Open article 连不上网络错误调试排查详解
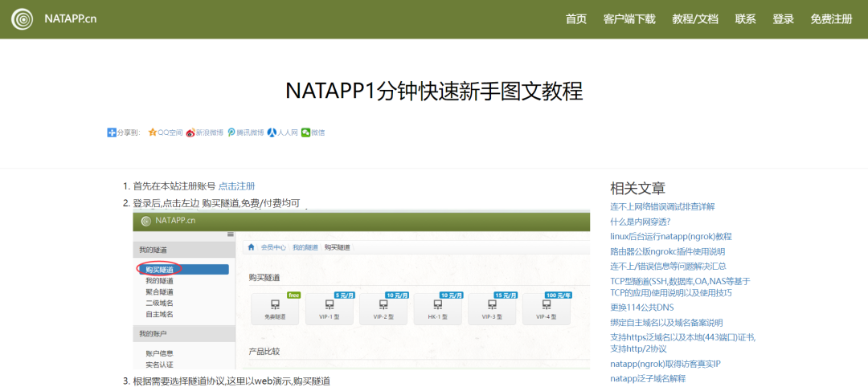The image size is (868, 387). [x=662, y=207]
